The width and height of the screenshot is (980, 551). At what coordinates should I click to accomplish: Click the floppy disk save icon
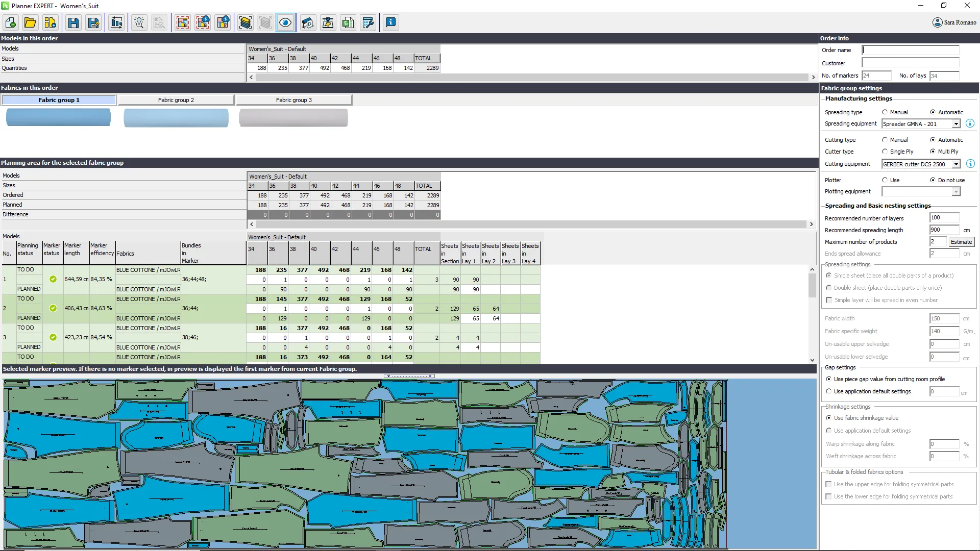tap(73, 22)
